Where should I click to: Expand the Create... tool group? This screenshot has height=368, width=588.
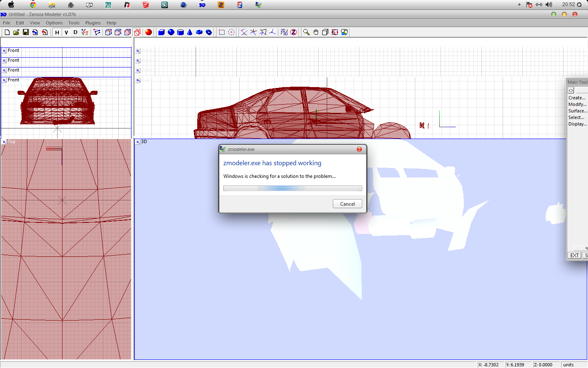point(577,98)
